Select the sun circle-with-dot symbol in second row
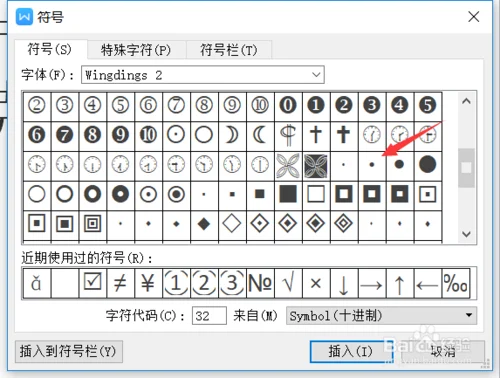Viewport: 500px width, 378px height. tap(176, 135)
